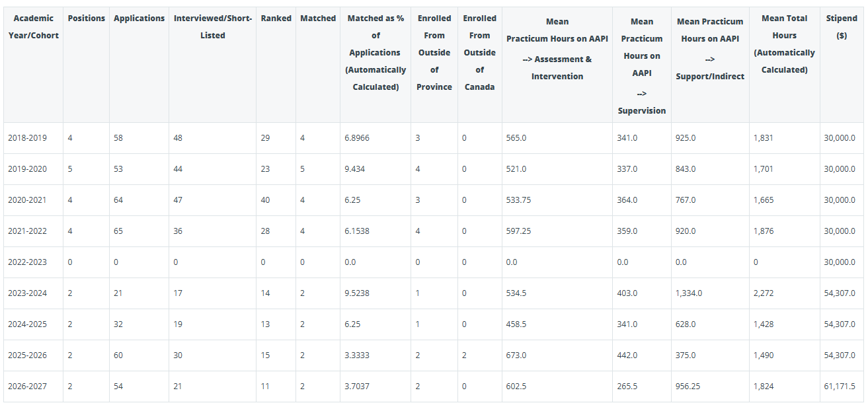Click the Mean Total Hours header
This screenshot has height=407, width=868.
tap(784, 44)
